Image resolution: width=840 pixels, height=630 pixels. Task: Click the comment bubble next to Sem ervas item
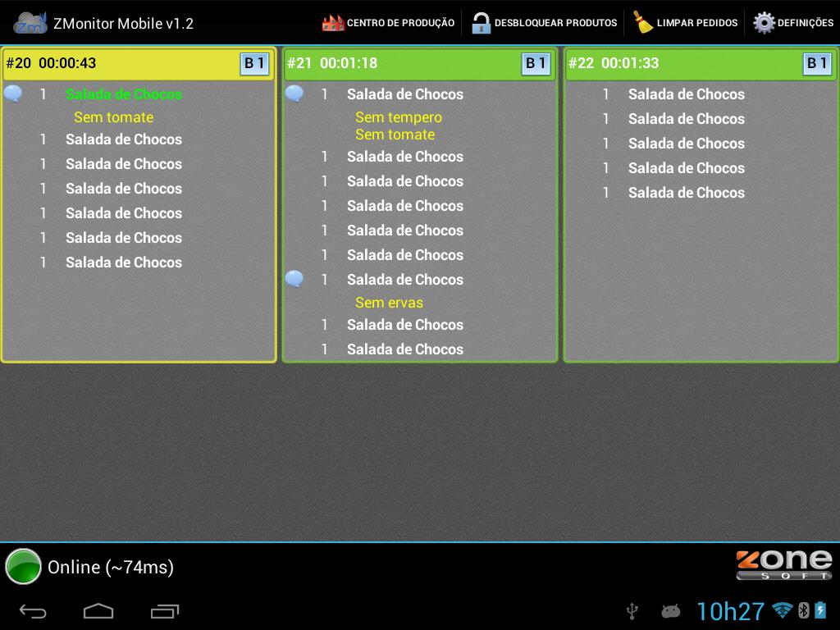tap(294, 279)
